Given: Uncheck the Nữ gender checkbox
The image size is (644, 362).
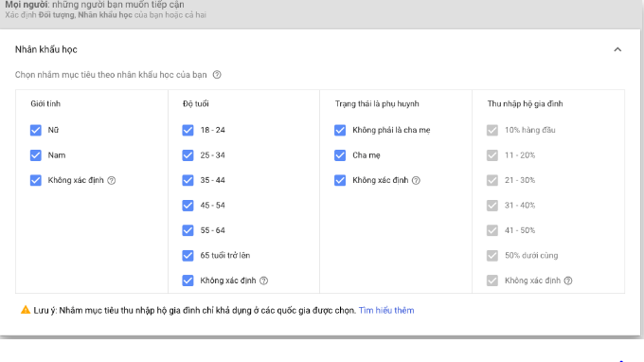Looking at the screenshot, I should 36,130.
